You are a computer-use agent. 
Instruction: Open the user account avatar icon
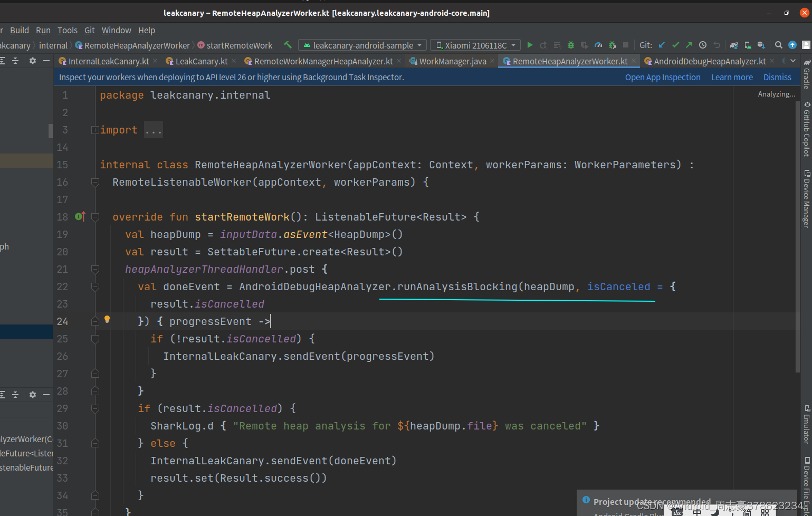806,45
